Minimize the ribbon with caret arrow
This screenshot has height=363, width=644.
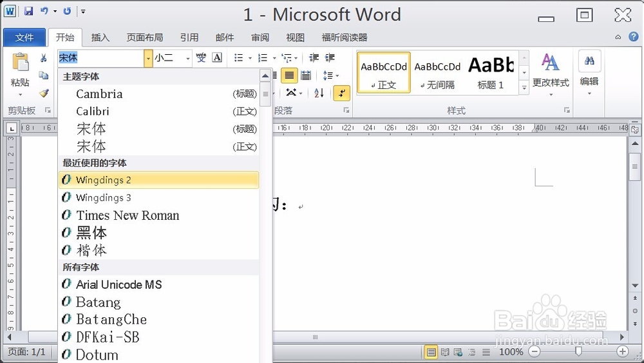(618, 37)
